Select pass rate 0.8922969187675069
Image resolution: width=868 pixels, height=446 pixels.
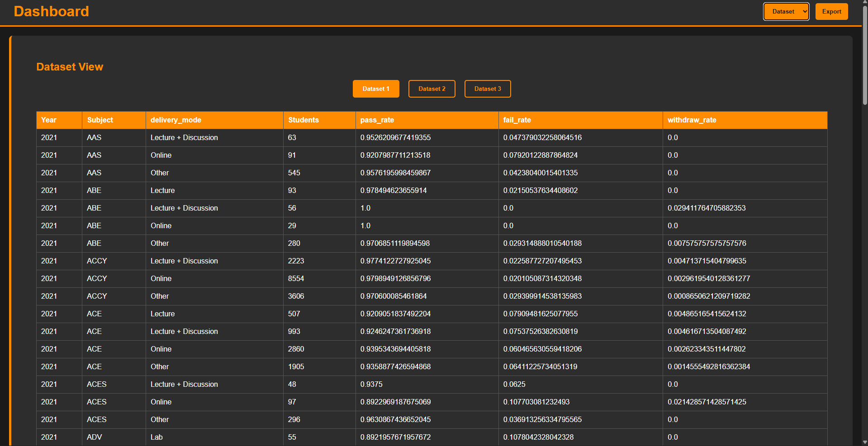427,402
